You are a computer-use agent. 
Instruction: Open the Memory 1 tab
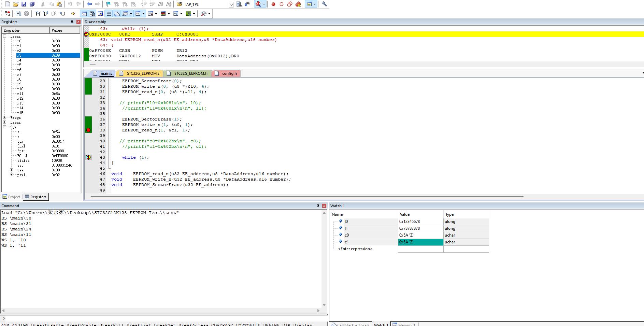pyautogui.click(x=404, y=324)
